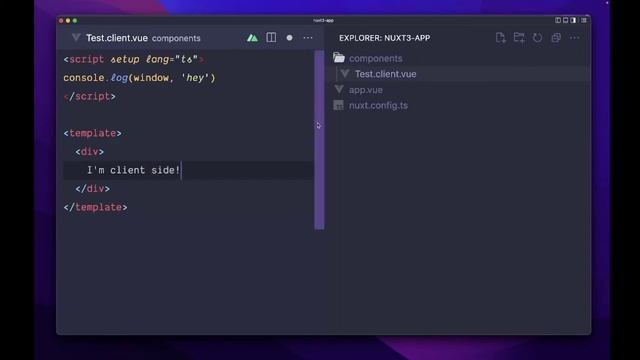Click the closing </template> tag

pyautogui.click(x=96, y=207)
